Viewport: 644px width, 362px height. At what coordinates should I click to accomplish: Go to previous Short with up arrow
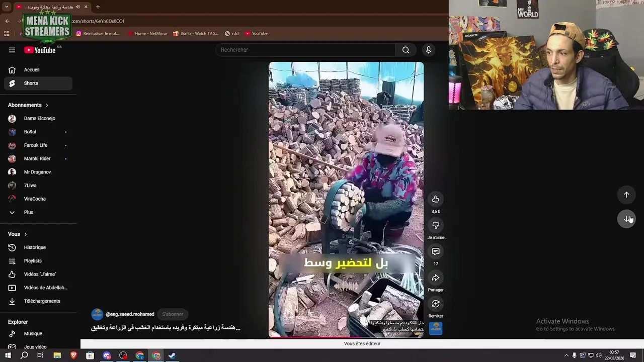tap(626, 195)
